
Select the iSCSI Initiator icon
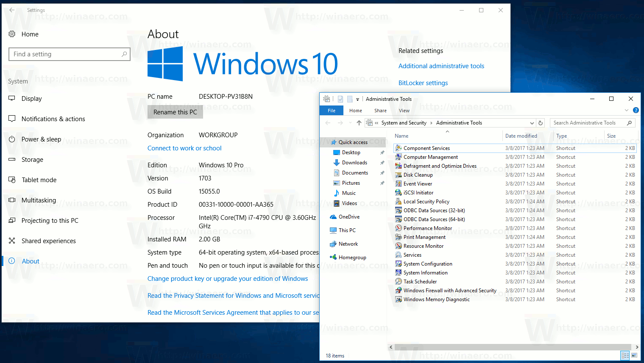point(398,193)
